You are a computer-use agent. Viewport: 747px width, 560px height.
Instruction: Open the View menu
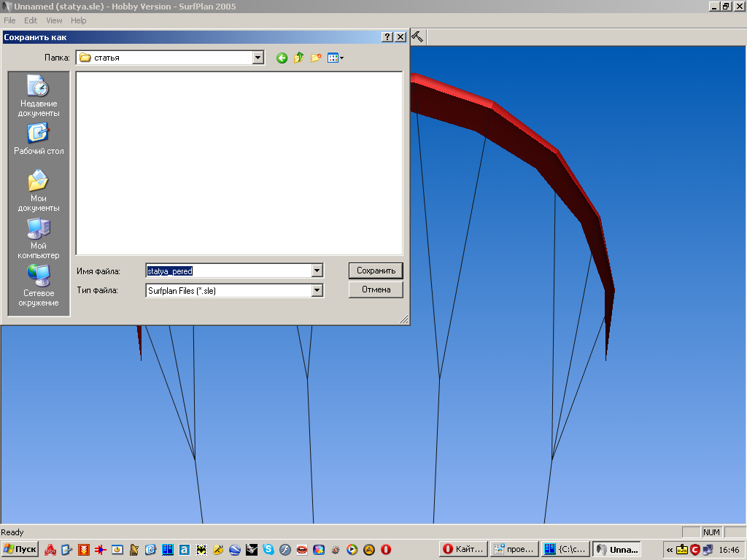(x=54, y=20)
